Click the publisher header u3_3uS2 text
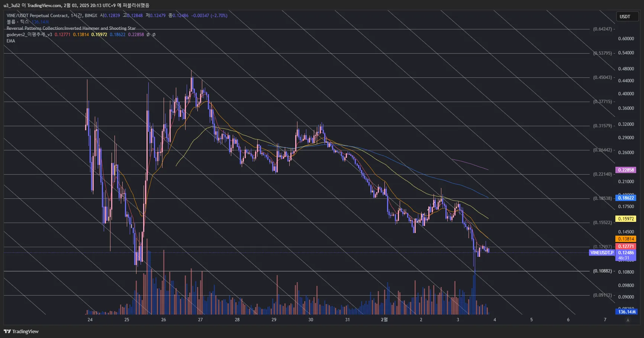644x338 pixels. click(x=12, y=6)
